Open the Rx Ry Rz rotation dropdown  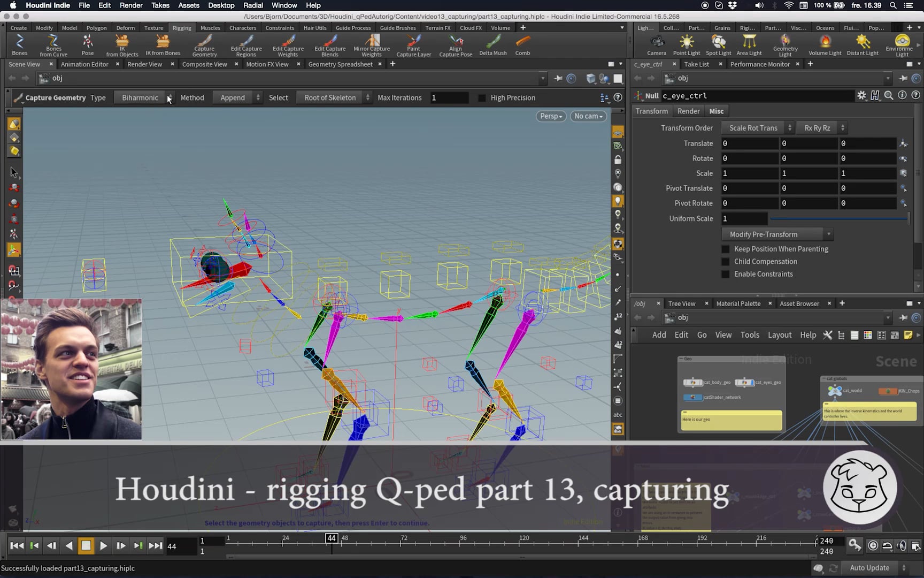coord(821,128)
